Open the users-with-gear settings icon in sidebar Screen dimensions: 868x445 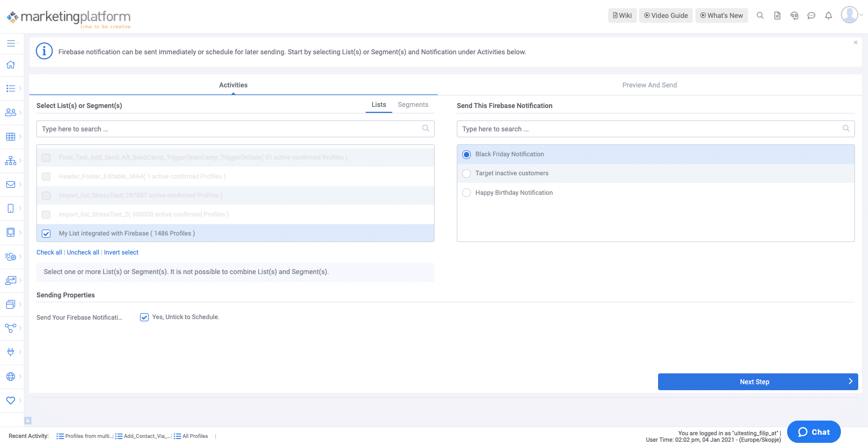pyautogui.click(x=10, y=257)
